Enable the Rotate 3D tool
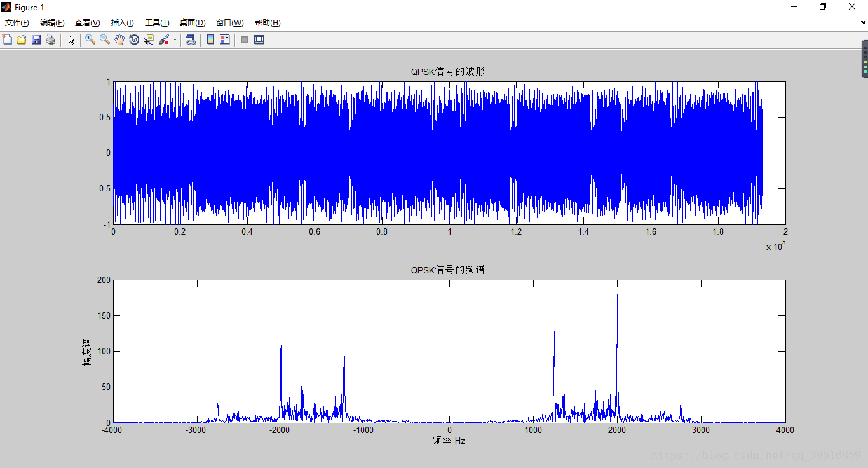This screenshot has height=468, width=868. tap(134, 39)
